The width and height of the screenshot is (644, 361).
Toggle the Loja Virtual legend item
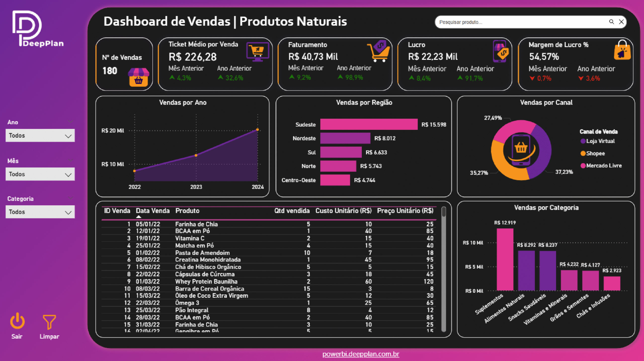coord(597,141)
